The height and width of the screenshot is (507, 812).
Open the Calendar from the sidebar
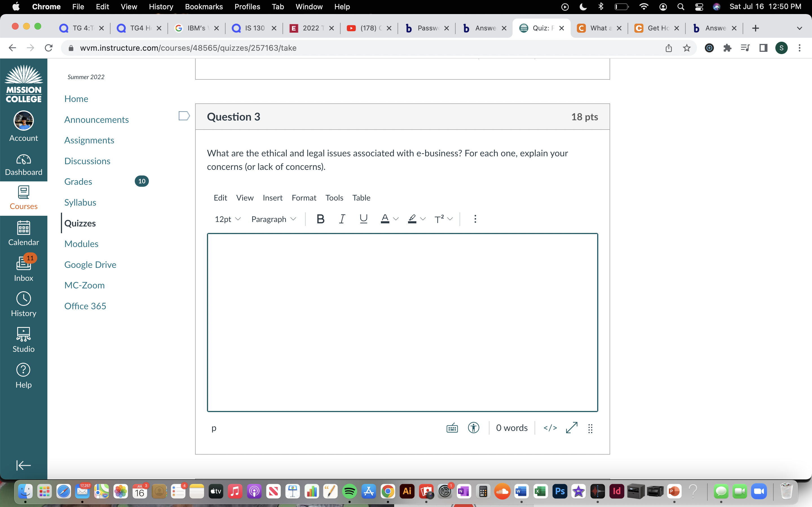coord(23,233)
